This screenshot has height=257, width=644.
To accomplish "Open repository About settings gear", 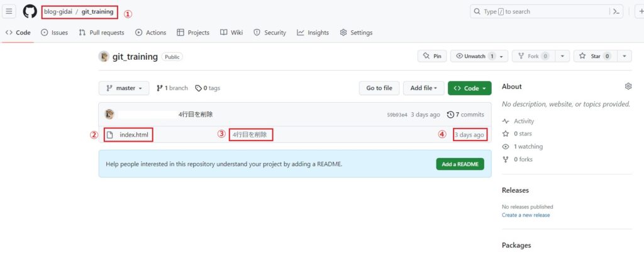I will tap(628, 86).
